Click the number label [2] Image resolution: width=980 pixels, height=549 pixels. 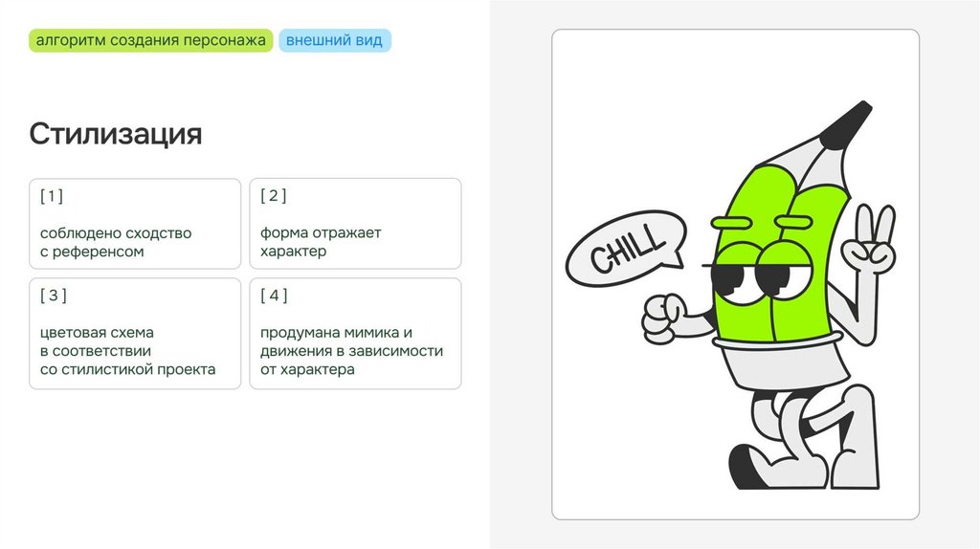[x=273, y=195]
